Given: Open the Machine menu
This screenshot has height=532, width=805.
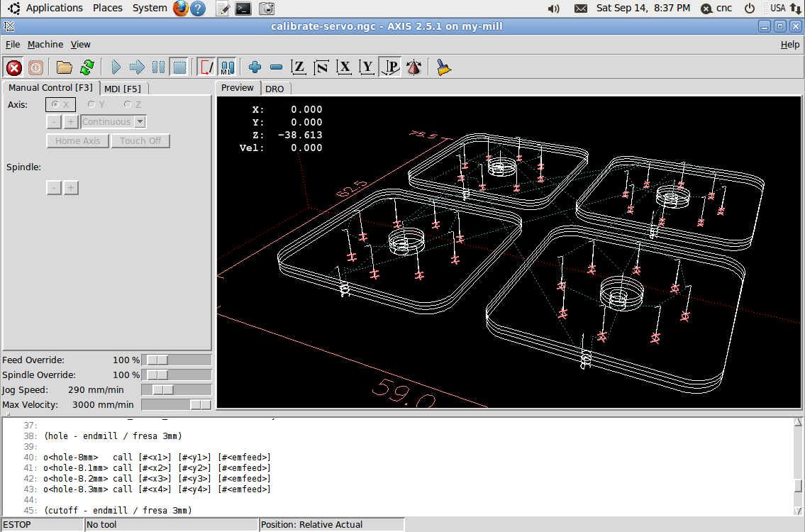Looking at the screenshot, I should pos(45,44).
